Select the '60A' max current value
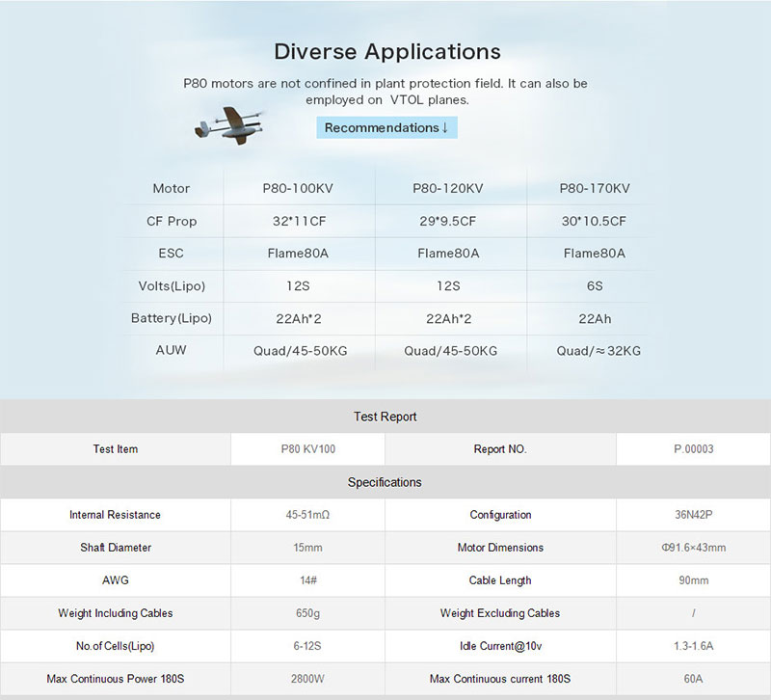771x700 pixels. point(693,679)
